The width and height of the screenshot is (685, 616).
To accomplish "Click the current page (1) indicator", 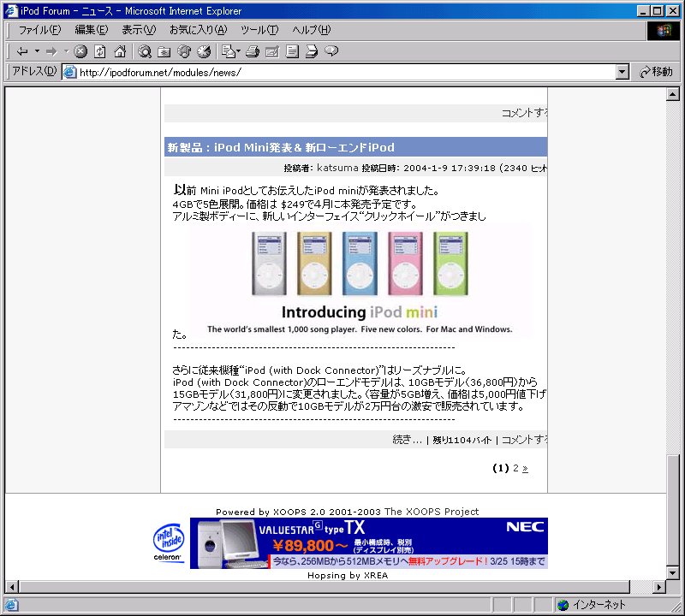I will coord(501,468).
